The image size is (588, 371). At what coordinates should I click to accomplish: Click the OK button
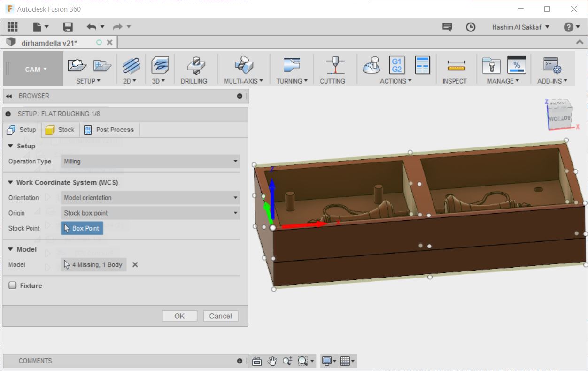click(179, 316)
